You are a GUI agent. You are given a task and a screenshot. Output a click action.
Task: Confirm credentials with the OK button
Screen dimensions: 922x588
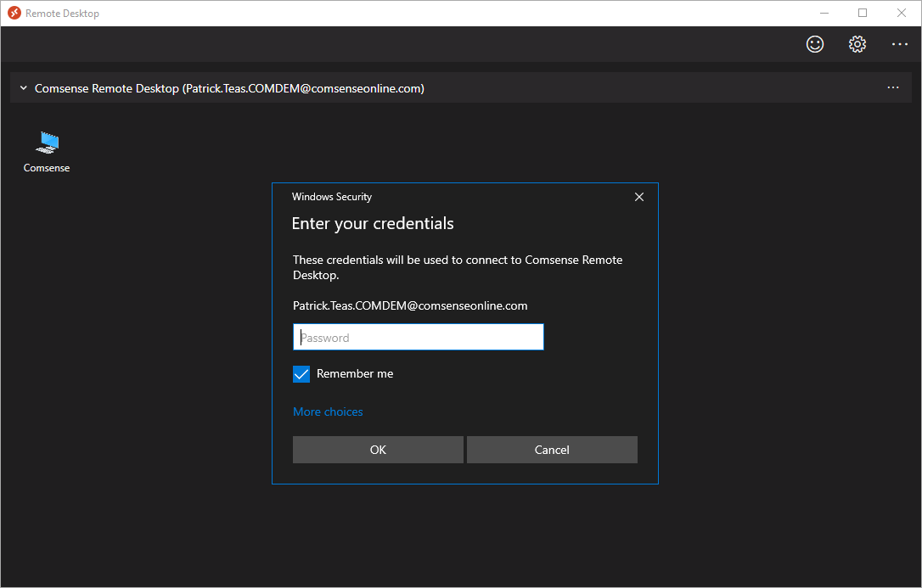[378, 450]
